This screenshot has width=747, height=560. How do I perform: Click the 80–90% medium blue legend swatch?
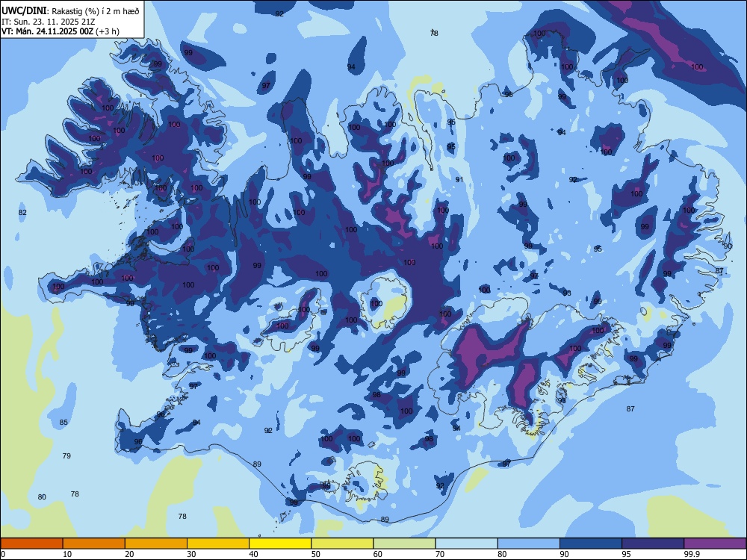coord(529,544)
